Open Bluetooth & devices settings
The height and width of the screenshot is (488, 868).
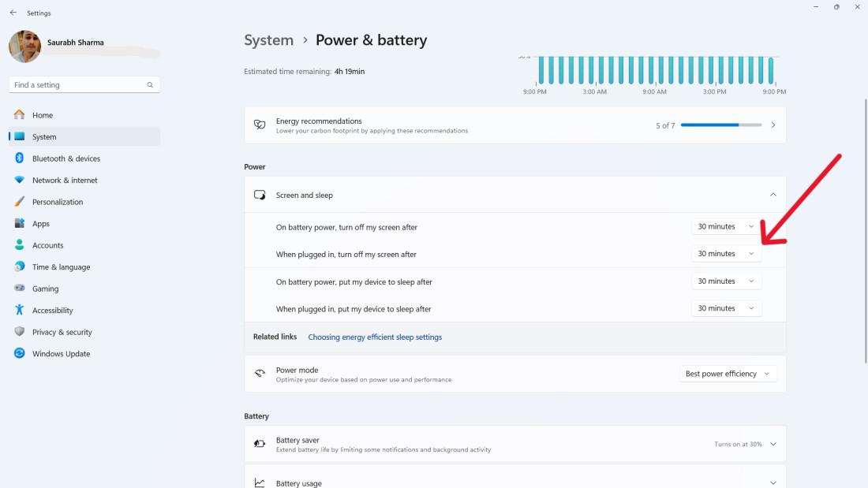point(65,158)
